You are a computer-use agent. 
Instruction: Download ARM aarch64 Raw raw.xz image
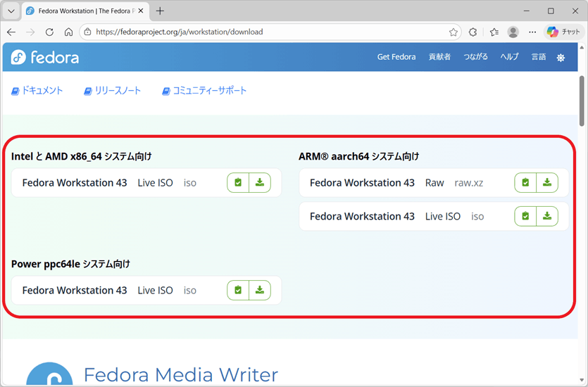(547, 183)
